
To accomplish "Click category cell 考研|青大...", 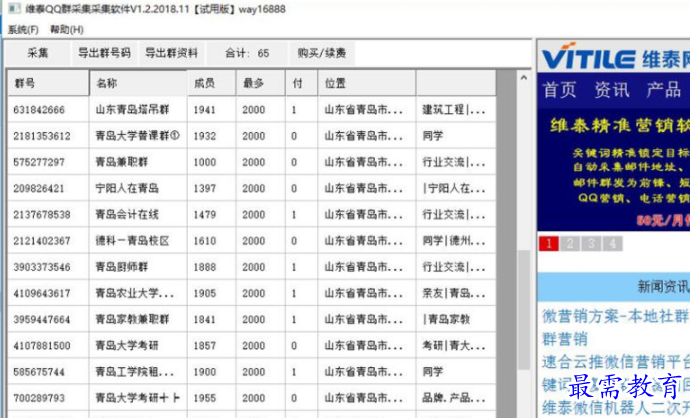I will coord(454,345).
